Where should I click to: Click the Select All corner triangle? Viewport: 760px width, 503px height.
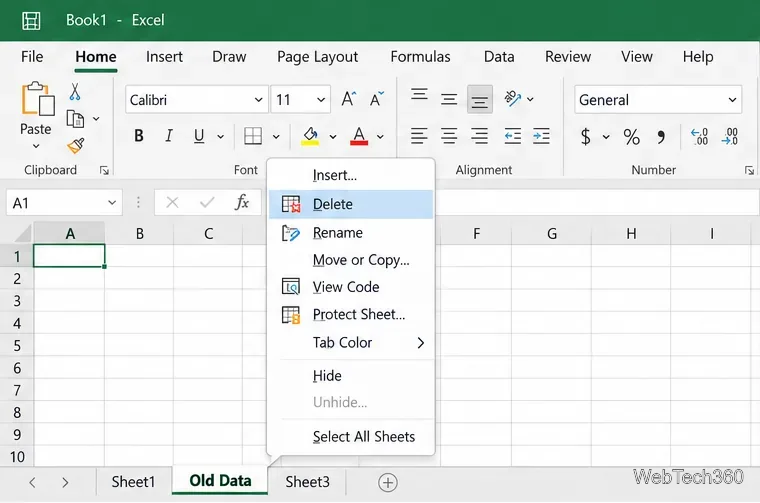tap(22, 234)
